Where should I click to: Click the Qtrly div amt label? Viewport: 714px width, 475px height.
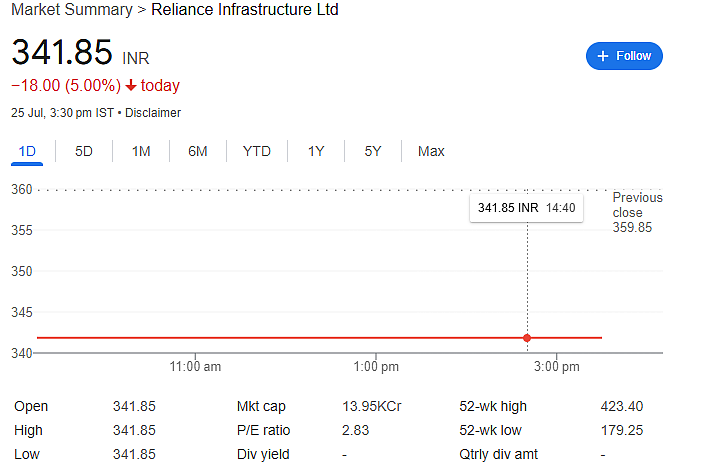pyautogui.click(x=499, y=455)
